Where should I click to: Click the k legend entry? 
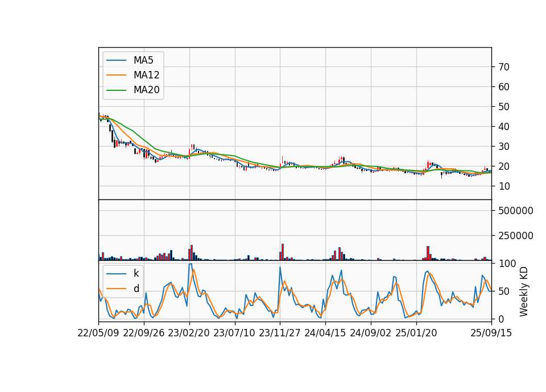pos(136,273)
